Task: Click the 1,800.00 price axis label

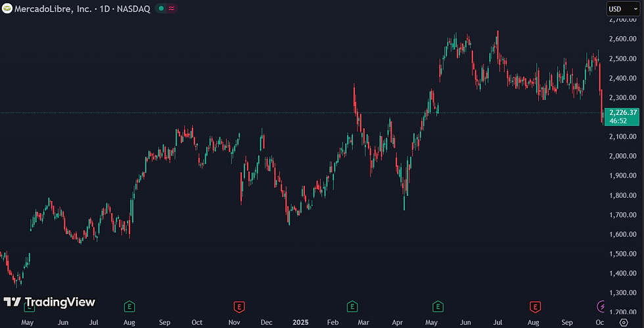Action: (623, 195)
